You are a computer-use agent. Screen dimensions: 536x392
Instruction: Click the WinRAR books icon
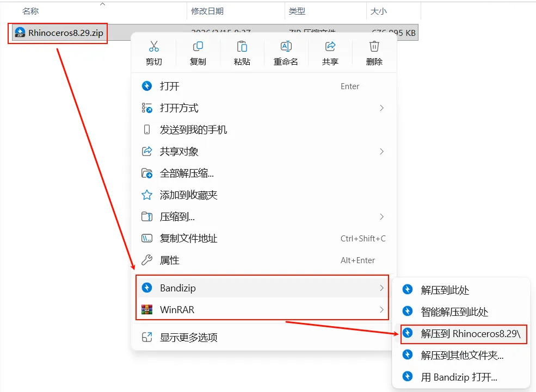coord(147,309)
